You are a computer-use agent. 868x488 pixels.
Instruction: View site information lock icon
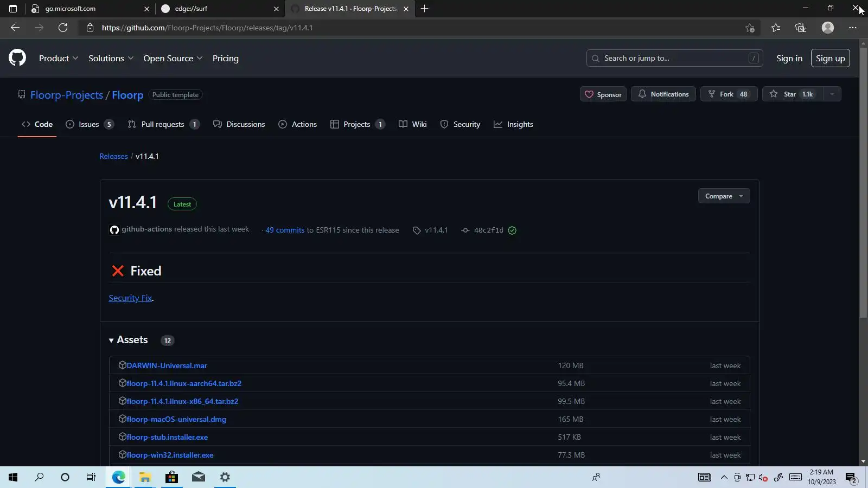click(x=90, y=28)
